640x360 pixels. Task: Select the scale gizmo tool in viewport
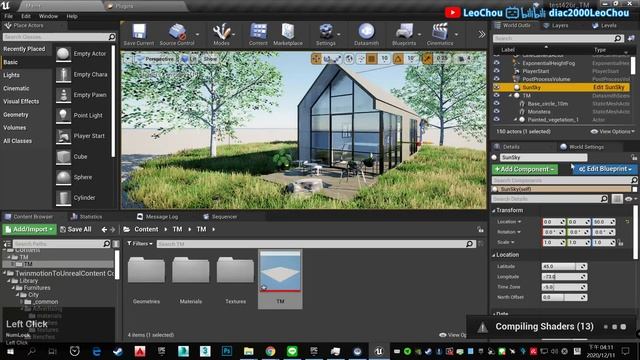[338, 59]
